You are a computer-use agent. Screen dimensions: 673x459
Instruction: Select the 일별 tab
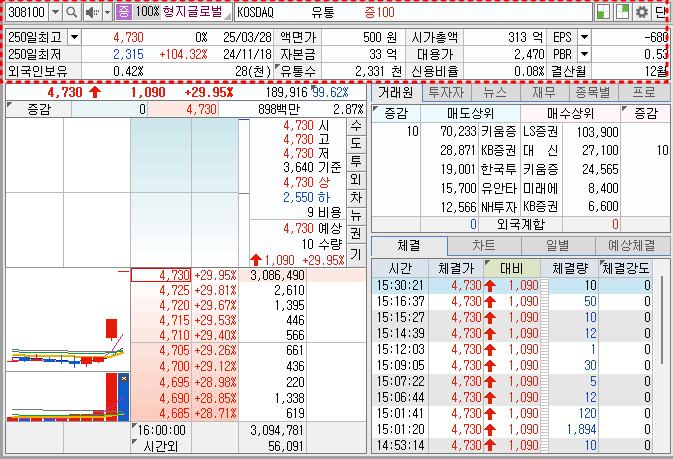click(558, 246)
